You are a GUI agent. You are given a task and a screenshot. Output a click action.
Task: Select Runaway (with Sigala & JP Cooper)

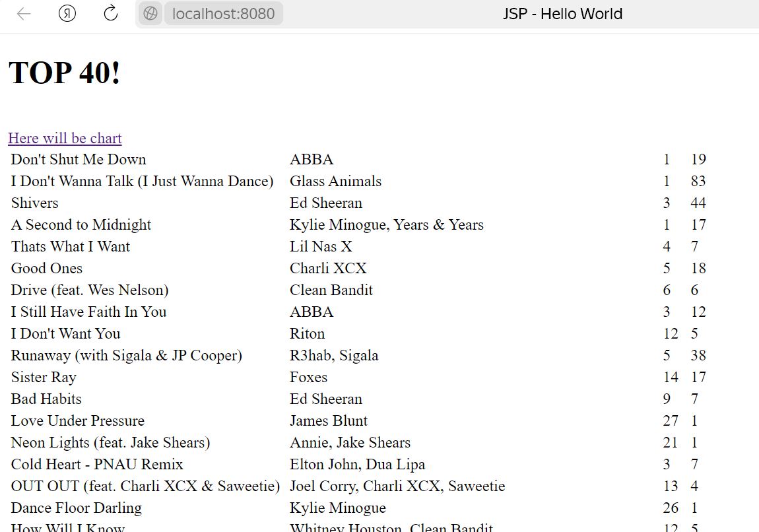[x=126, y=355]
